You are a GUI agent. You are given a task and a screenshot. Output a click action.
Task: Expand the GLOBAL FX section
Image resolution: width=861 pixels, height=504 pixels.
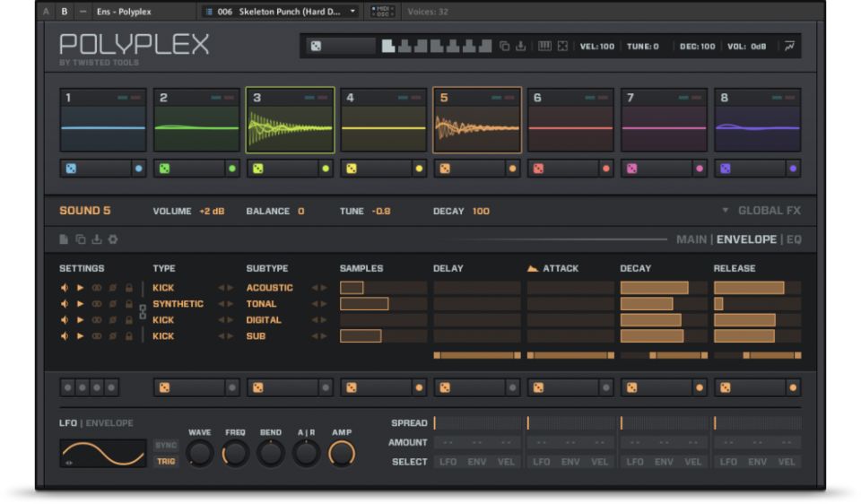[761, 211]
